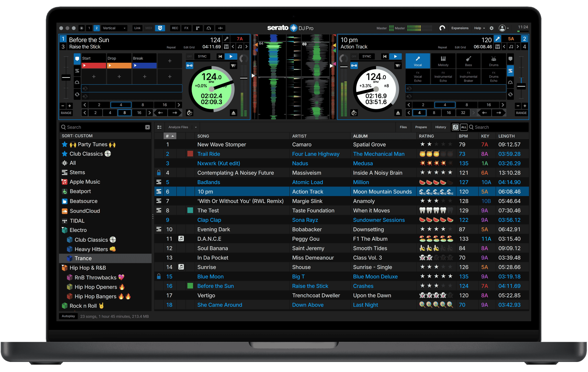Viewport: 588px width, 372px height.
Task: Click the Analyze Files button
Action: point(178,127)
